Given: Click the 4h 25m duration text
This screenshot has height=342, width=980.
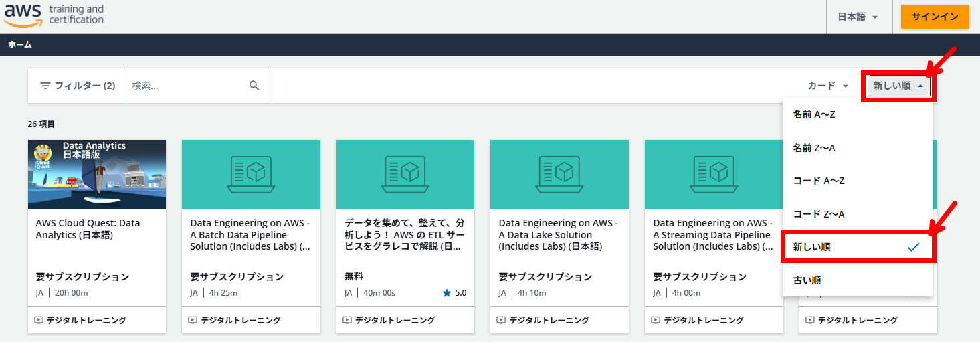Looking at the screenshot, I should tap(223, 292).
